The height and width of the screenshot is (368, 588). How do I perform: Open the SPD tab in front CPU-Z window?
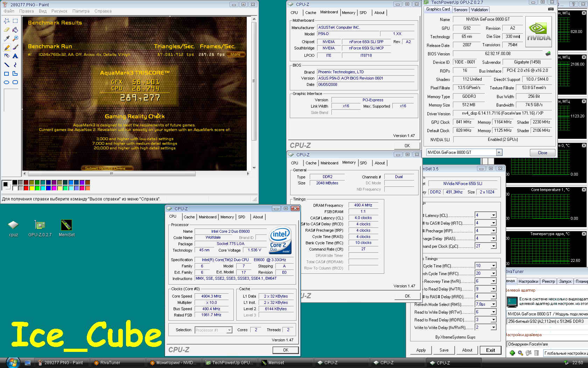click(x=241, y=217)
